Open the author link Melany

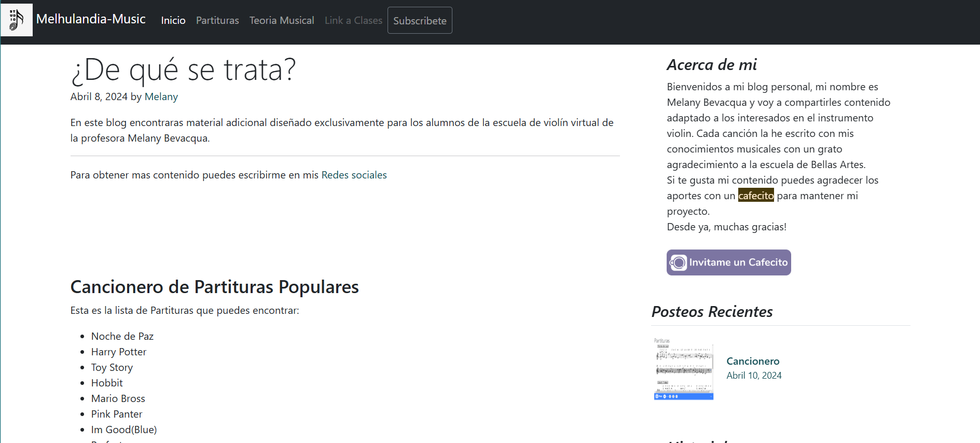161,96
